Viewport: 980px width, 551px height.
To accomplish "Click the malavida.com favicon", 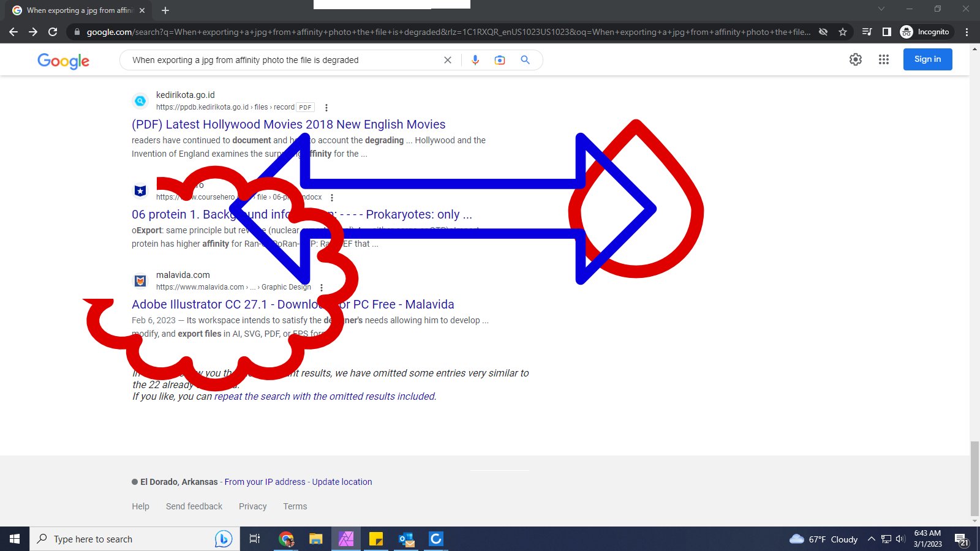I will 140,281.
